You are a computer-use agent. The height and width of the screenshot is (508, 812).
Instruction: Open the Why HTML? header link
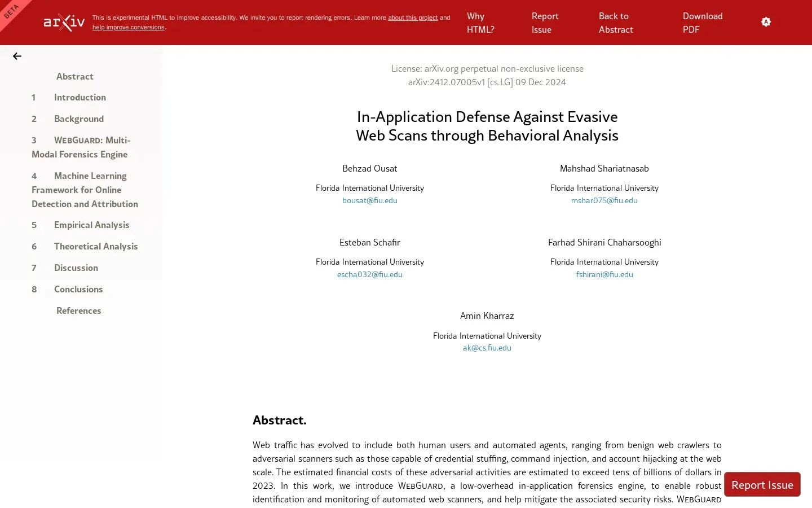click(x=480, y=23)
